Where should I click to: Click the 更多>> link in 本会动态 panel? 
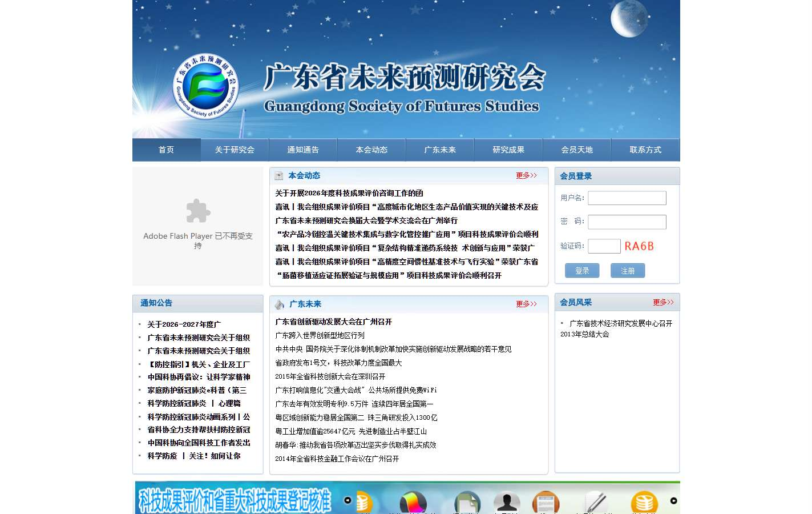pos(526,175)
